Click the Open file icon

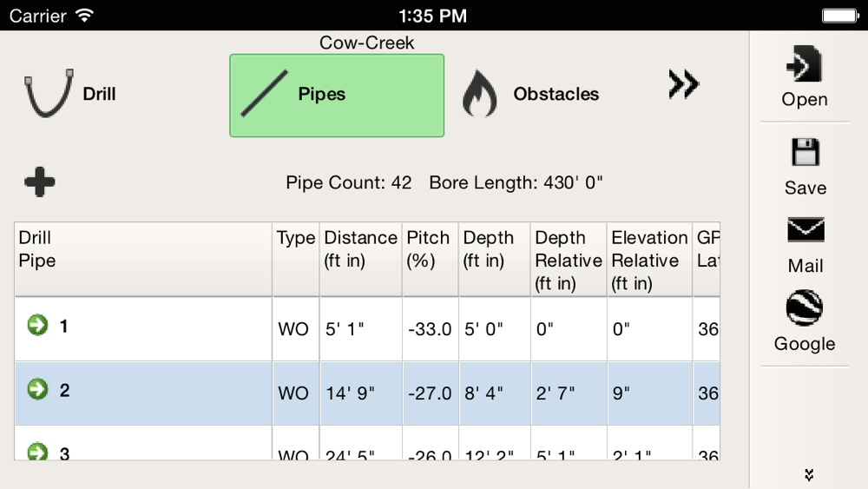(805, 76)
